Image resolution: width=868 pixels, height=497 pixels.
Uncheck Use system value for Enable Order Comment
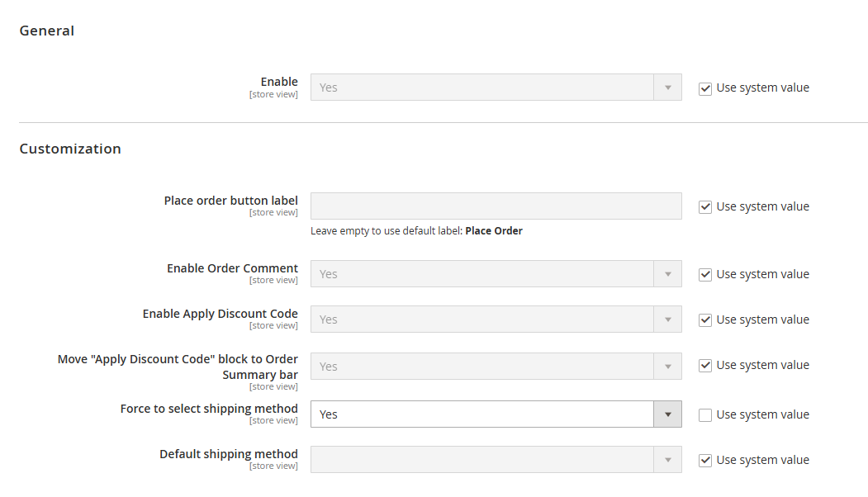click(705, 275)
